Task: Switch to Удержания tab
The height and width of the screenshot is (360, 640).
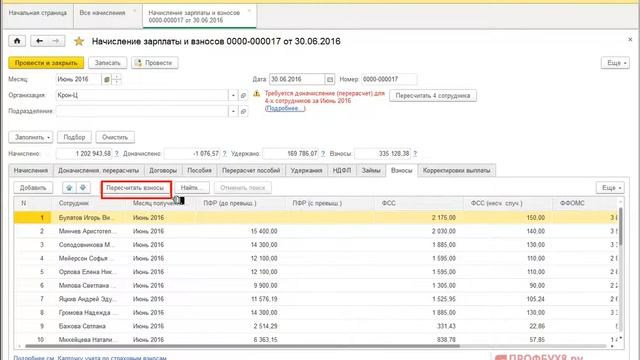Action: pos(307,170)
